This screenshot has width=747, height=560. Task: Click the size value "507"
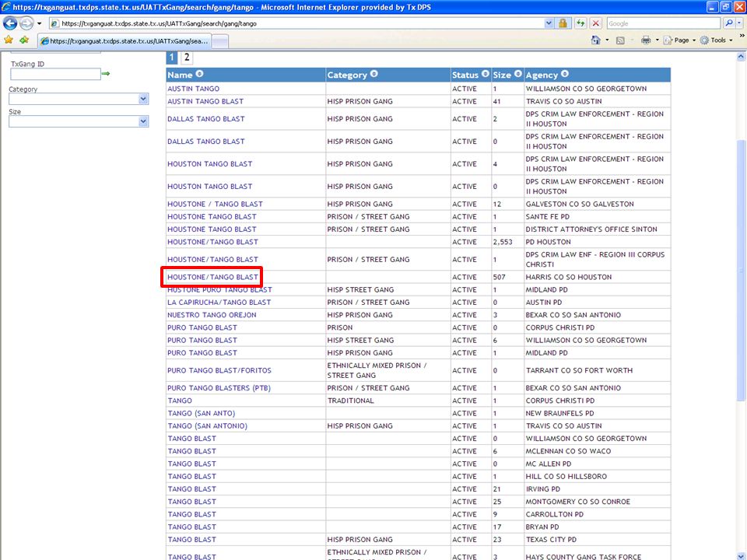pyautogui.click(x=500, y=277)
